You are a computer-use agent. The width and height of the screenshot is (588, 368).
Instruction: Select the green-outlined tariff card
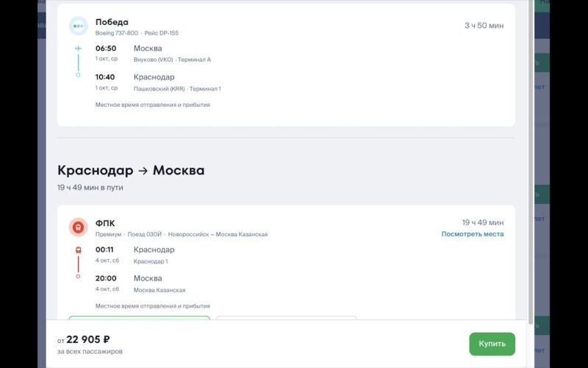[139, 319]
